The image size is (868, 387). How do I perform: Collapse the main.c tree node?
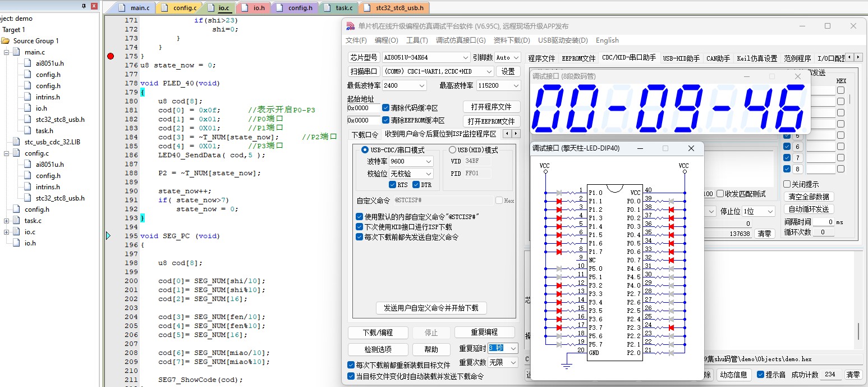(x=7, y=52)
